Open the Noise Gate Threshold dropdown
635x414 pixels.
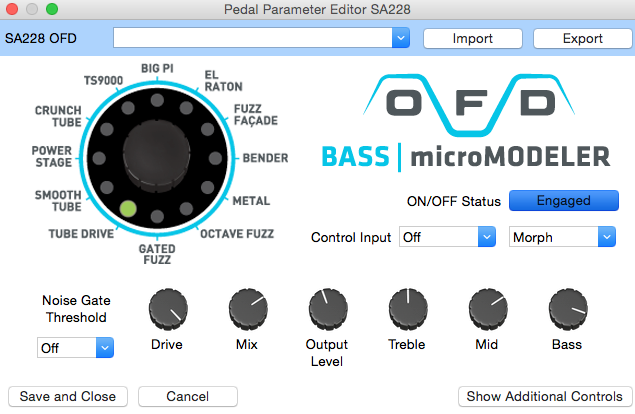pyautogui.click(x=75, y=348)
